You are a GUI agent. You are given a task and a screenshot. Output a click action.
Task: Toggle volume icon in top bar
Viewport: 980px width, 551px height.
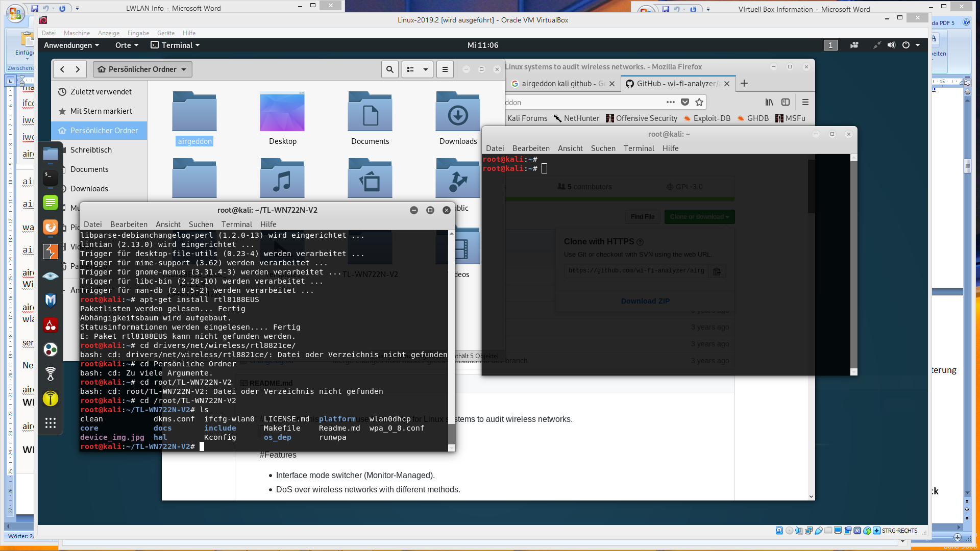click(891, 45)
